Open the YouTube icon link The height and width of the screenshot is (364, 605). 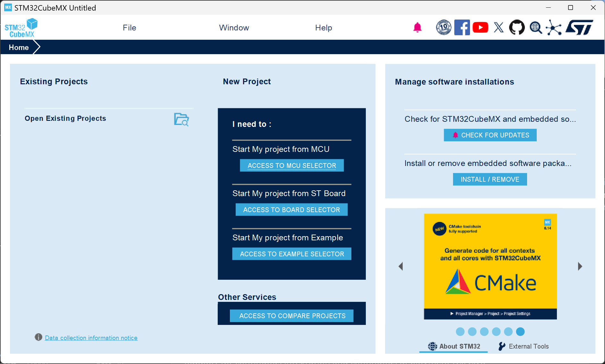(x=480, y=28)
